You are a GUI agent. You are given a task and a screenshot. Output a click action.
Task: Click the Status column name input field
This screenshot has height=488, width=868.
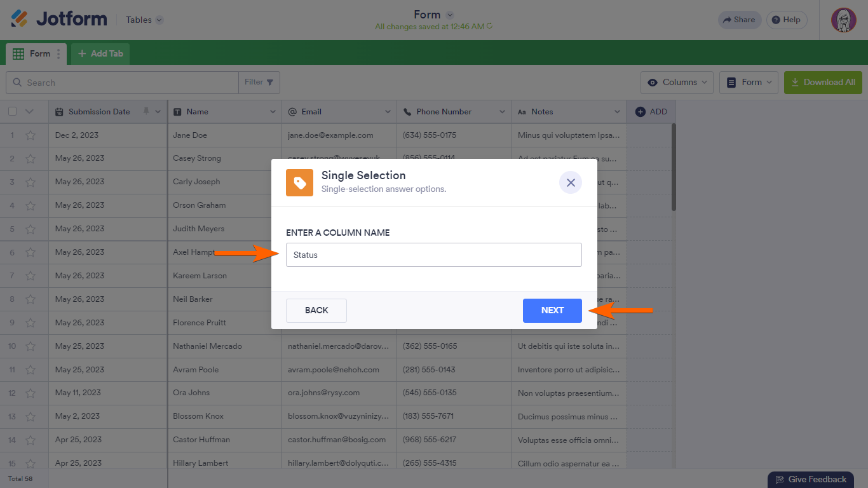tap(434, 254)
